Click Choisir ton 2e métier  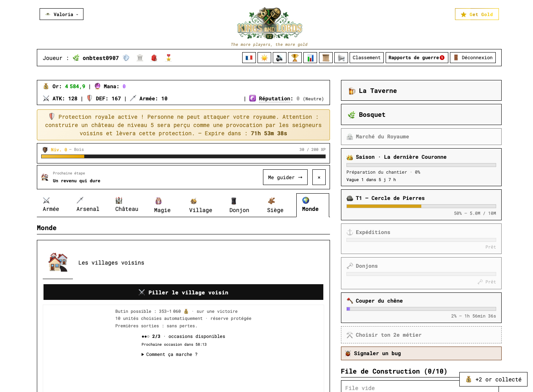421,335
